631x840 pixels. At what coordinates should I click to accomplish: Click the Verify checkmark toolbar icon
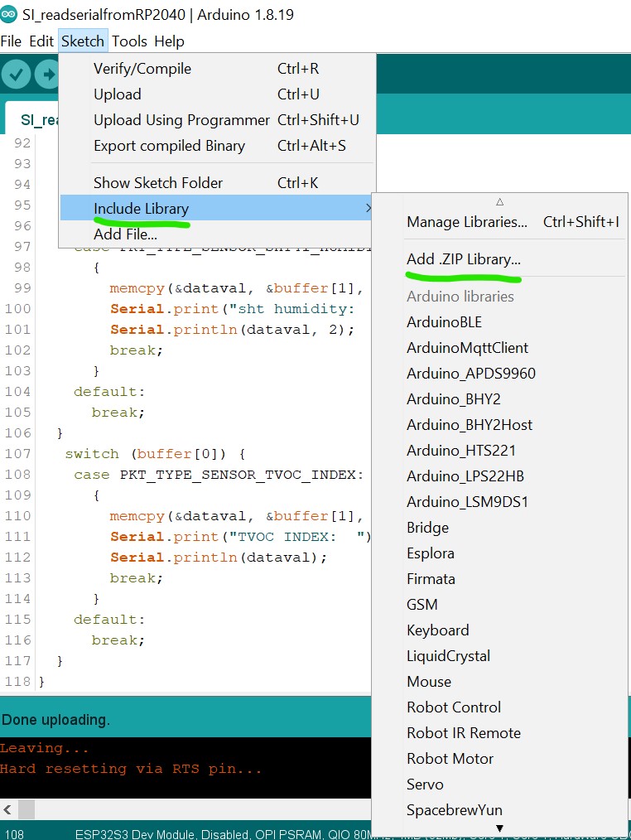(x=16, y=74)
